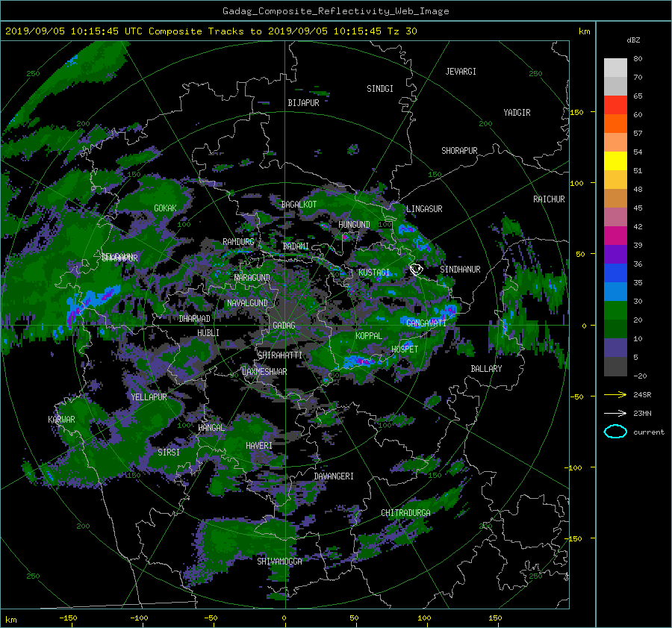Click the LINGASUR city label
The image size is (672, 628).
[424, 209]
